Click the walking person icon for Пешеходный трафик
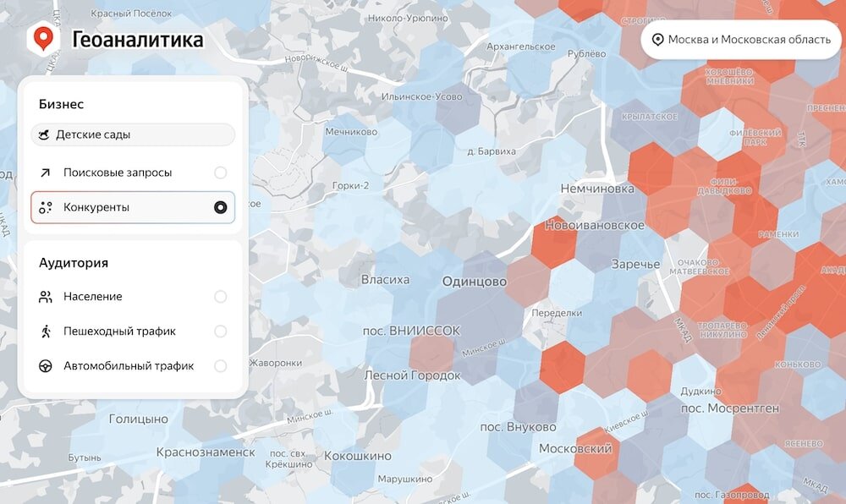The image size is (846, 504). pos(46,331)
